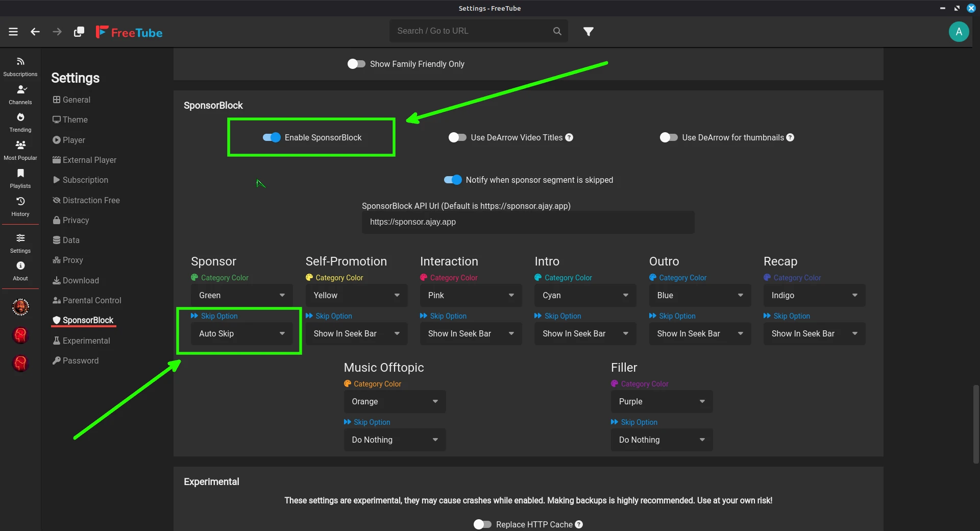Open Self-Promotion skip option dropdown
Viewport: 980px width, 531px height.
(356, 333)
